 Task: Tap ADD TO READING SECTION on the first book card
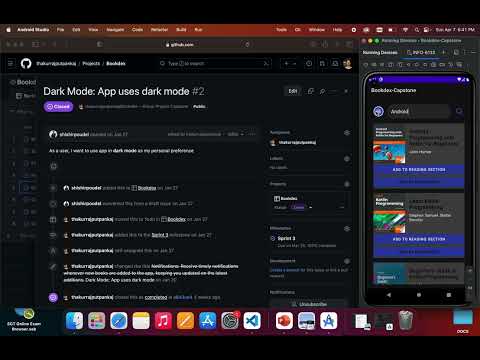tap(419, 170)
